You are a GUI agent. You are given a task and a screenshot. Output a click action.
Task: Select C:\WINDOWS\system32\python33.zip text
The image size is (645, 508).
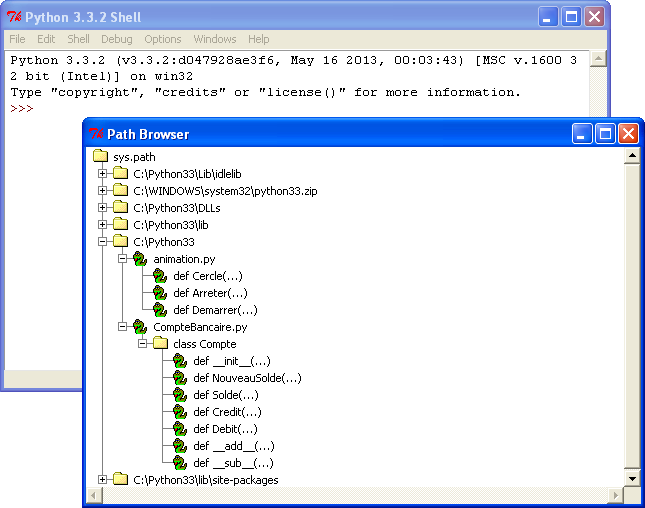225,191
